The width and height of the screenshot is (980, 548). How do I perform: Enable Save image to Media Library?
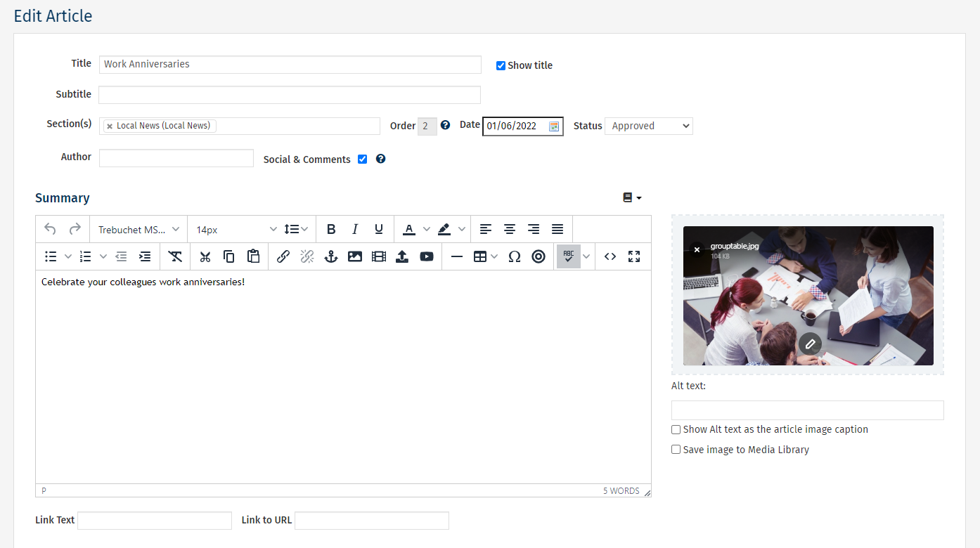click(676, 450)
